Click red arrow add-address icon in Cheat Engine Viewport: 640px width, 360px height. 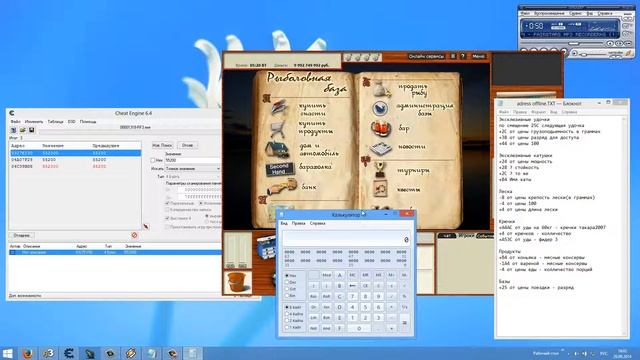[x=146, y=226]
